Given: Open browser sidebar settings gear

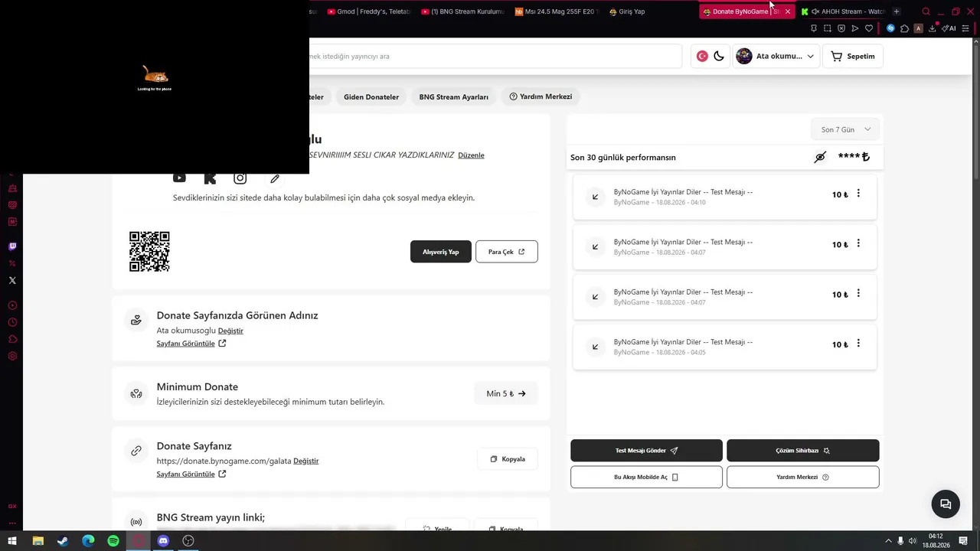Looking at the screenshot, I should tap(12, 356).
